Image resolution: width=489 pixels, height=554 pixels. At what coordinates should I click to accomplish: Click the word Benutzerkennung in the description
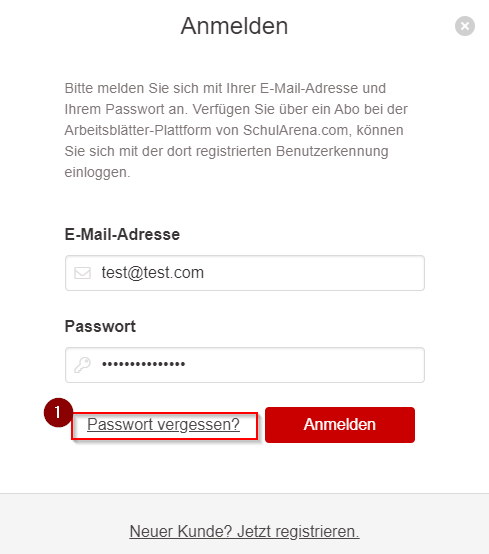coord(332,152)
